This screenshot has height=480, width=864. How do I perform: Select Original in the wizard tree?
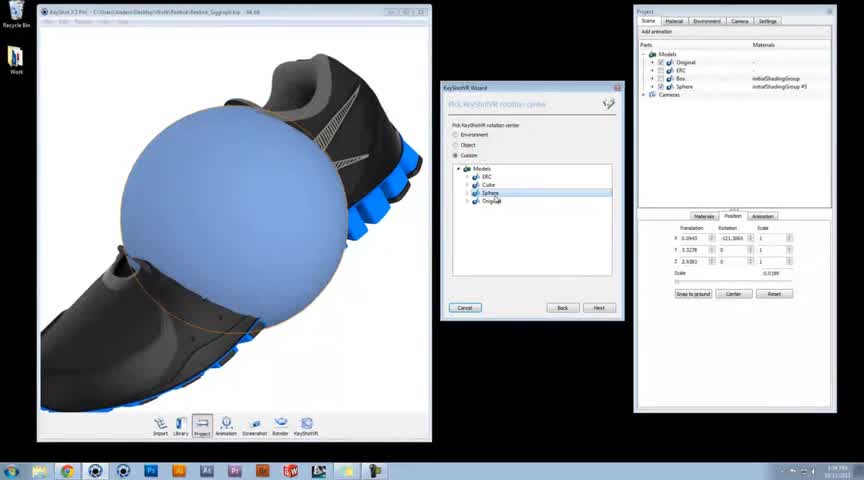click(492, 201)
